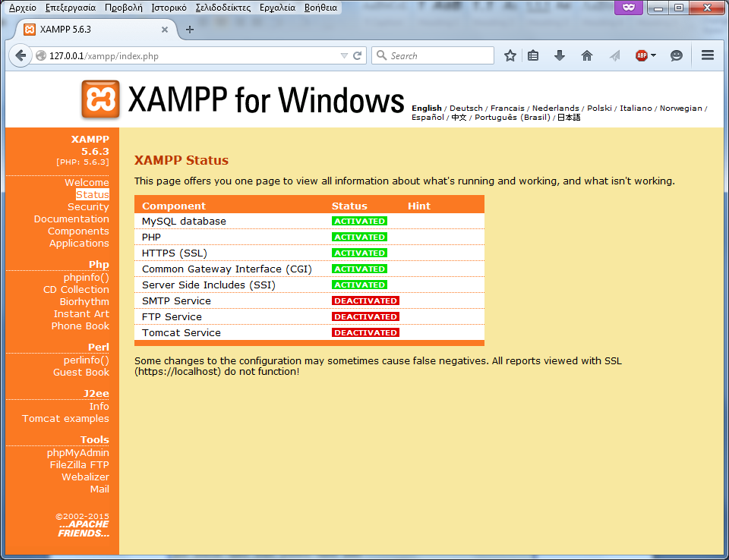The height and width of the screenshot is (560, 729).
Task: Open the perlinfo() link
Action: pos(87,360)
